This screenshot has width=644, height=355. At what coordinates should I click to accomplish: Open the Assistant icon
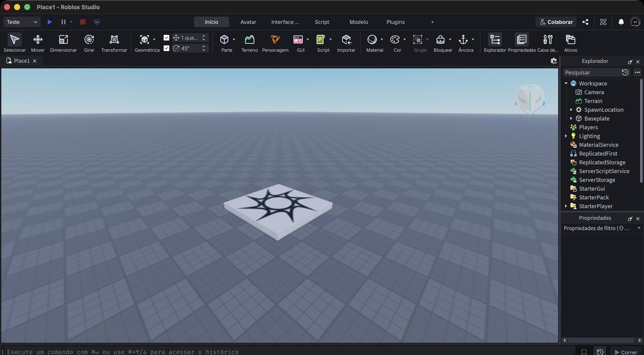603,22
